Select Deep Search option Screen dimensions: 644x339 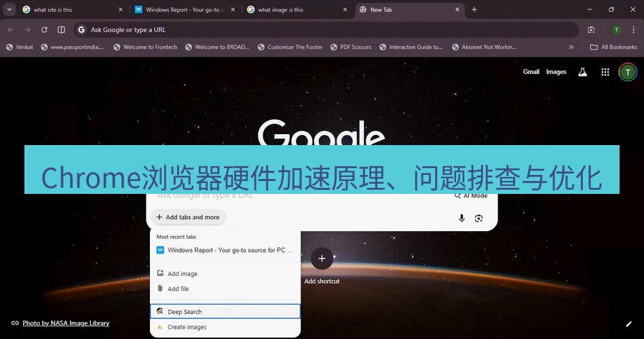click(225, 311)
